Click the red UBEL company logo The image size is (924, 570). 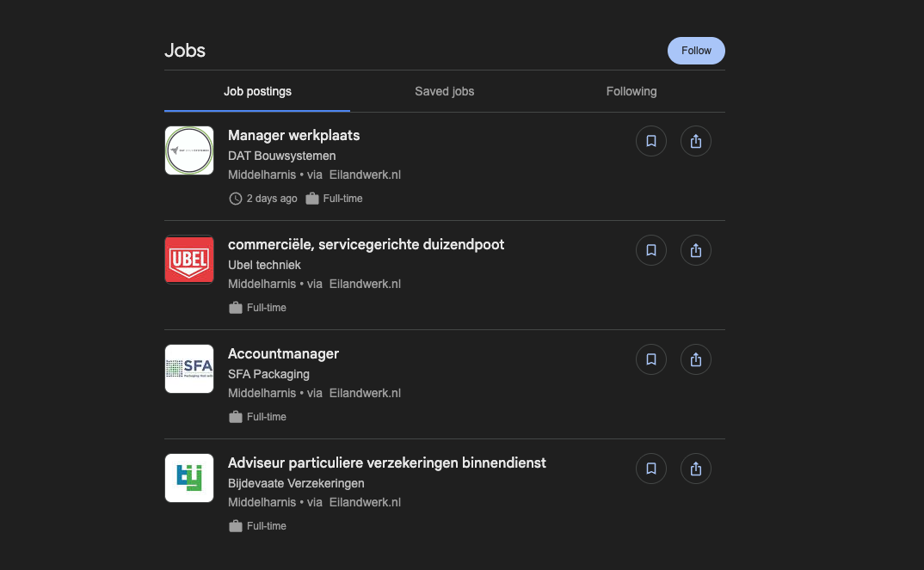pos(189,260)
